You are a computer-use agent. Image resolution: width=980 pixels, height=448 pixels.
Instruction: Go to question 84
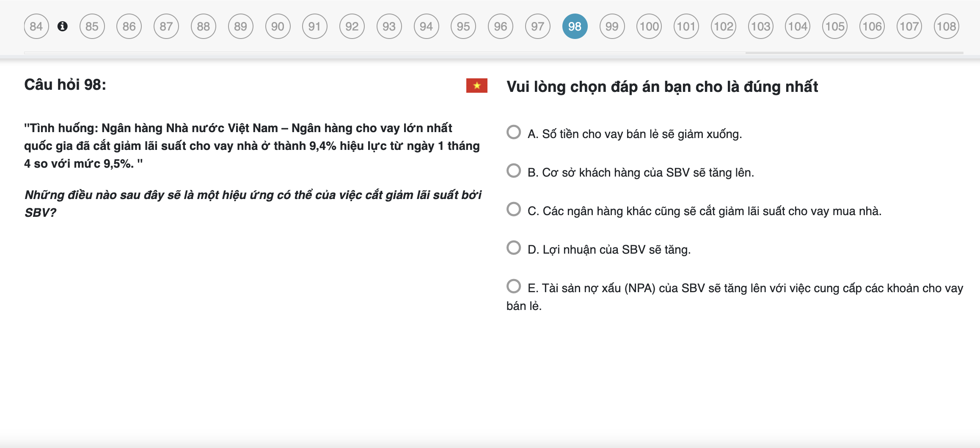pyautogui.click(x=36, y=26)
